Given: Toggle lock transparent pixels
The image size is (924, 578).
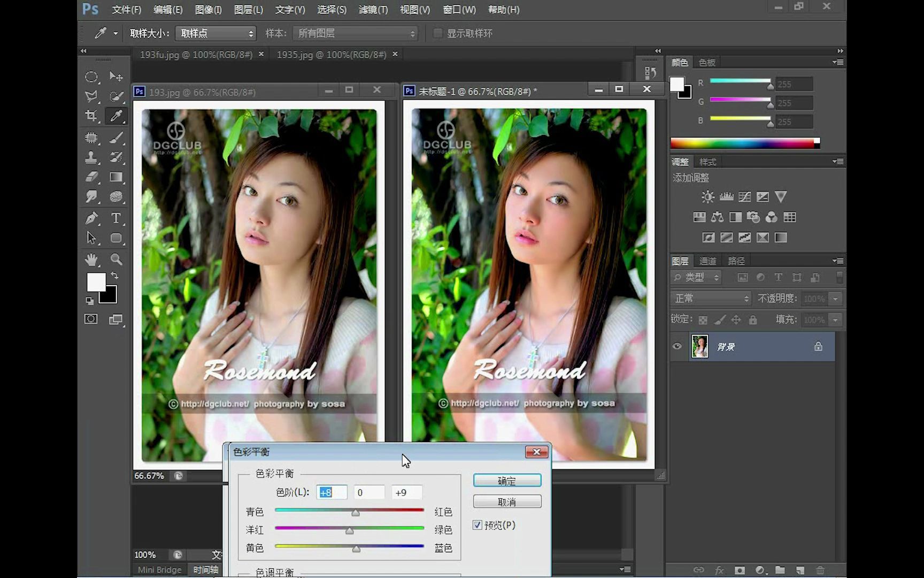Looking at the screenshot, I should (x=703, y=320).
